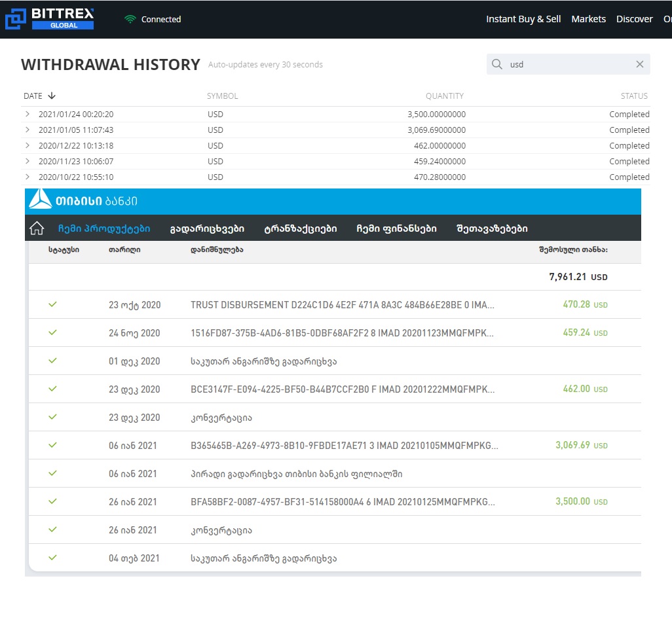Open the გადარიცხვები tab
672x627 pixels.
(x=207, y=228)
